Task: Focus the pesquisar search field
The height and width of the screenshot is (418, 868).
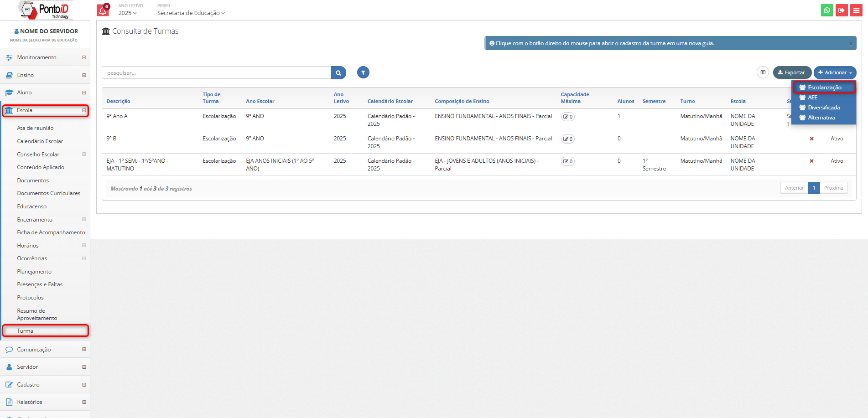Action: 216,72
